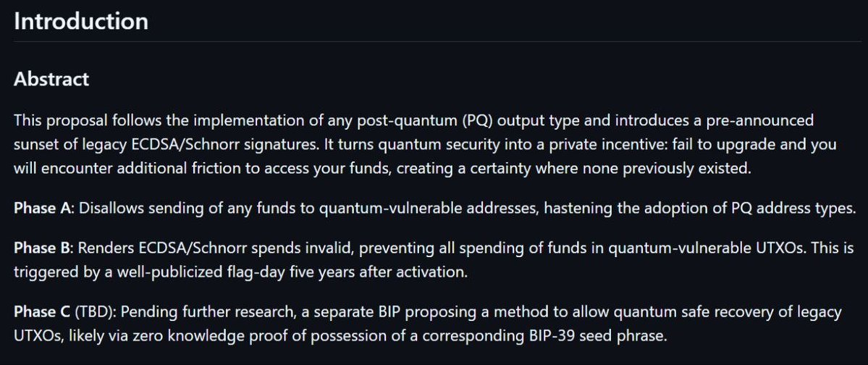Screen dimensions: 868x365
Task: Click the bold Phase C label
Action: (x=43, y=312)
